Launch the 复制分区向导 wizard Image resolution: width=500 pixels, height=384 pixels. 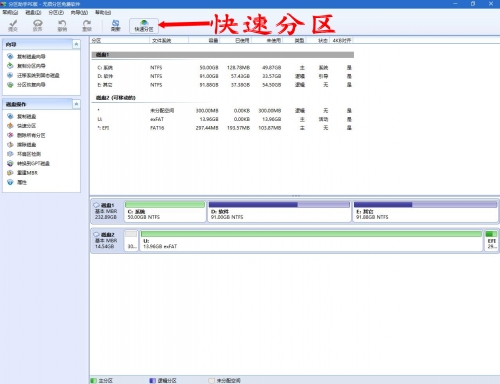(x=26, y=66)
